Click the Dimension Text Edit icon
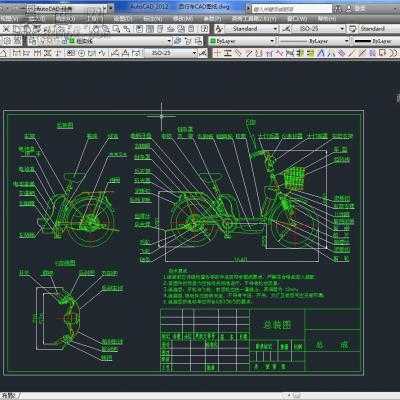Screen dimensions: 400x400 coord(126,53)
